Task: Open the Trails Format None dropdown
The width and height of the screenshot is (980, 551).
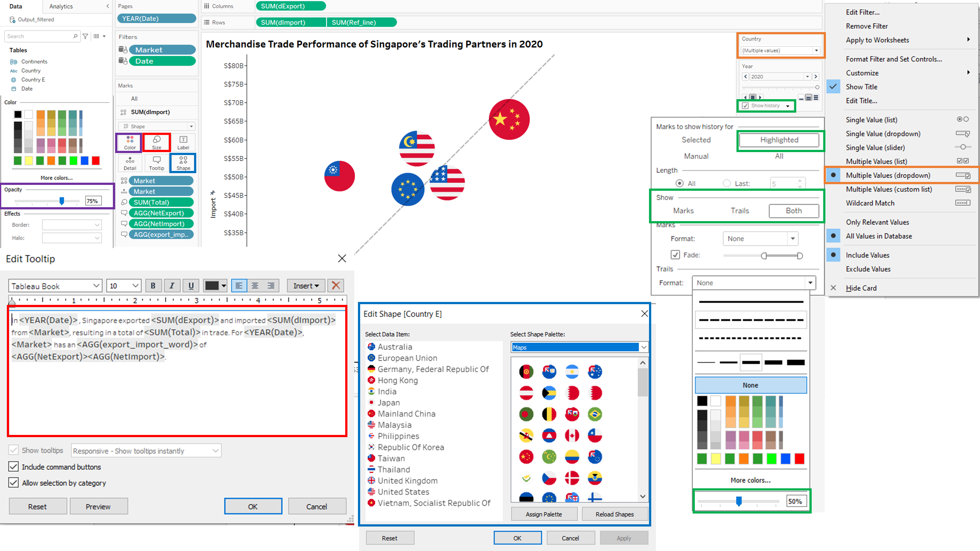Action: [754, 283]
